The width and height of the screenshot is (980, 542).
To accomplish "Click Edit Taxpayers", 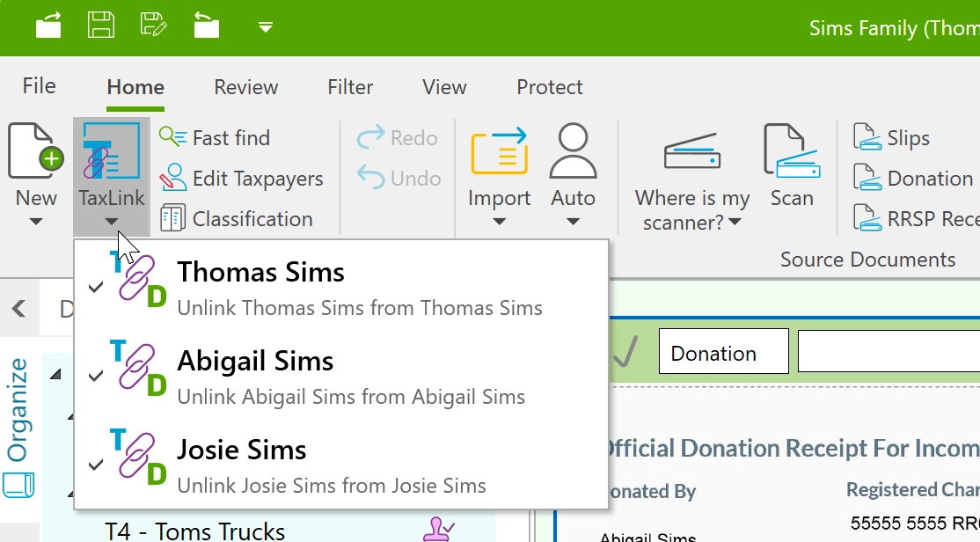I will pos(241,178).
